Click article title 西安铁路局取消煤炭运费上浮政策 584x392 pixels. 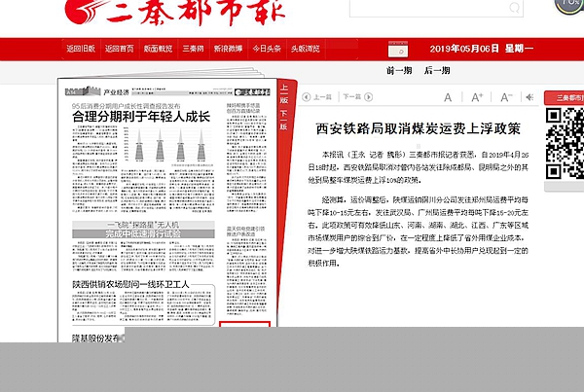coord(418,128)
